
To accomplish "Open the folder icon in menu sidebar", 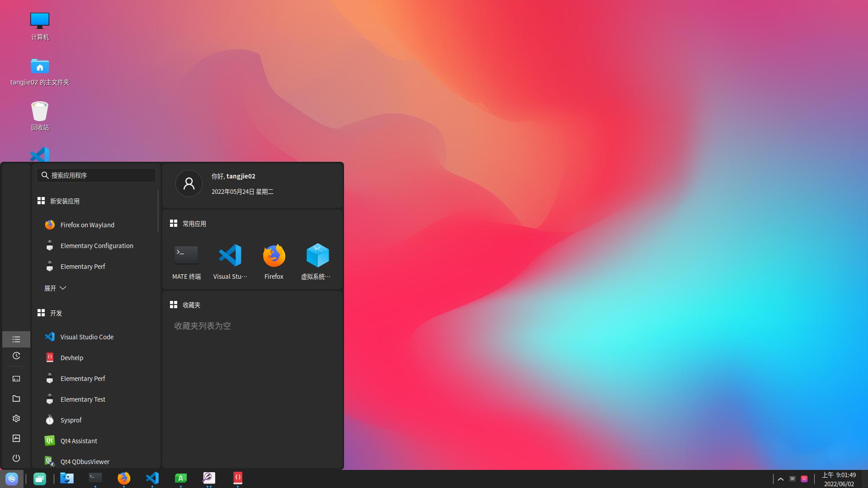I will tap(16, 399).
